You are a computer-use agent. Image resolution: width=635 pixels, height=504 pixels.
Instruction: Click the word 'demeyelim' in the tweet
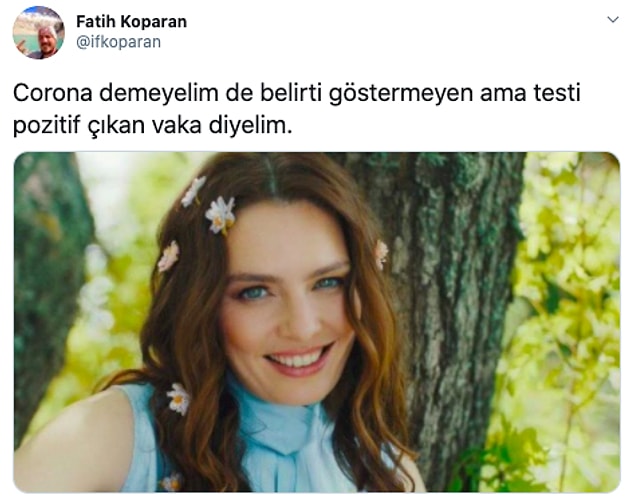[159, 94]
